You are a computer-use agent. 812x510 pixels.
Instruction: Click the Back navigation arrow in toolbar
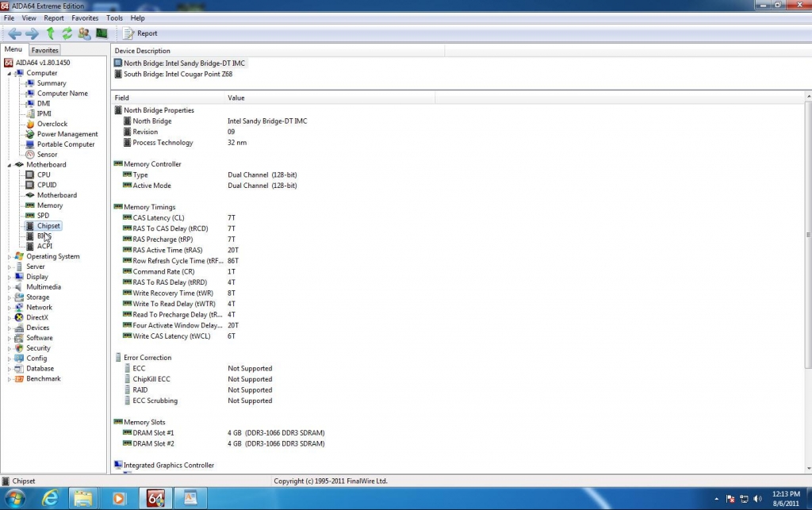[x=14, y=33]
